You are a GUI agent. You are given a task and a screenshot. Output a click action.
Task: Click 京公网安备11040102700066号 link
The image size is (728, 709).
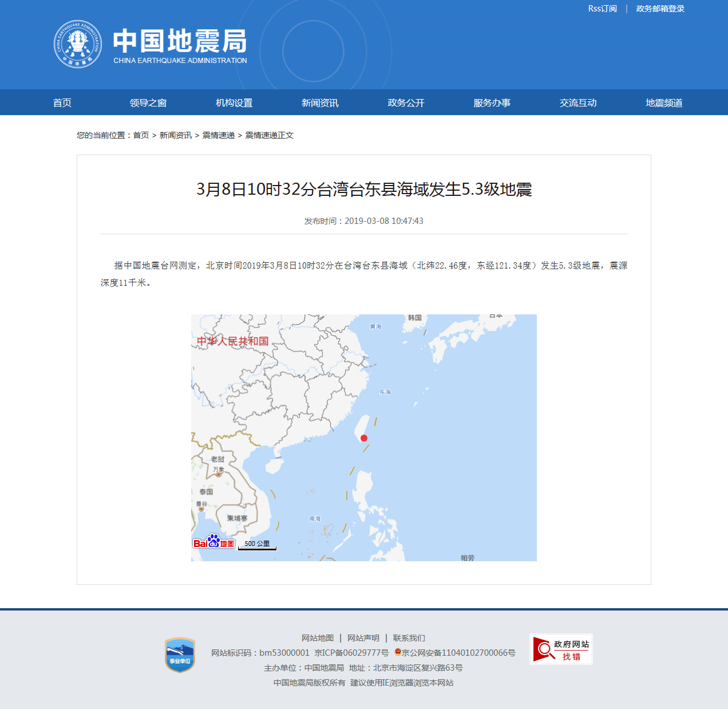(458, 653)
